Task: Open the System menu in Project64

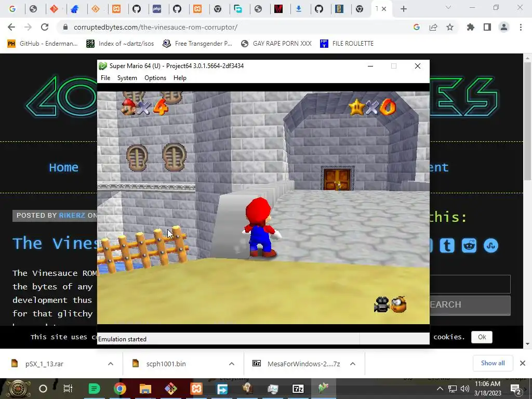Action: pyautogui.click(x=127, y=78)
